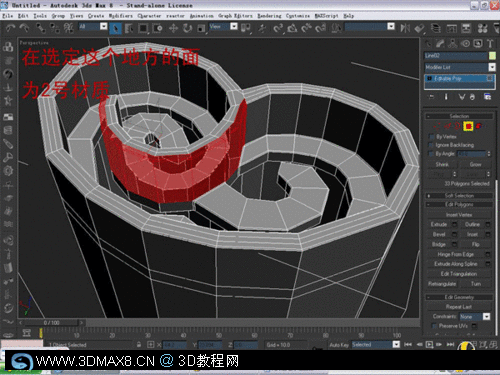This screenshot has width=500, height=375.
Task: Toggle the Percent Snap tool
Action: 306,28
